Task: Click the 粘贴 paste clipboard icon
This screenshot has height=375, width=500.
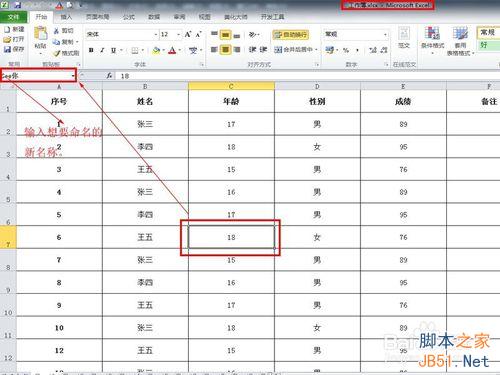Action: pyautogui.click(x=41, y=34)
